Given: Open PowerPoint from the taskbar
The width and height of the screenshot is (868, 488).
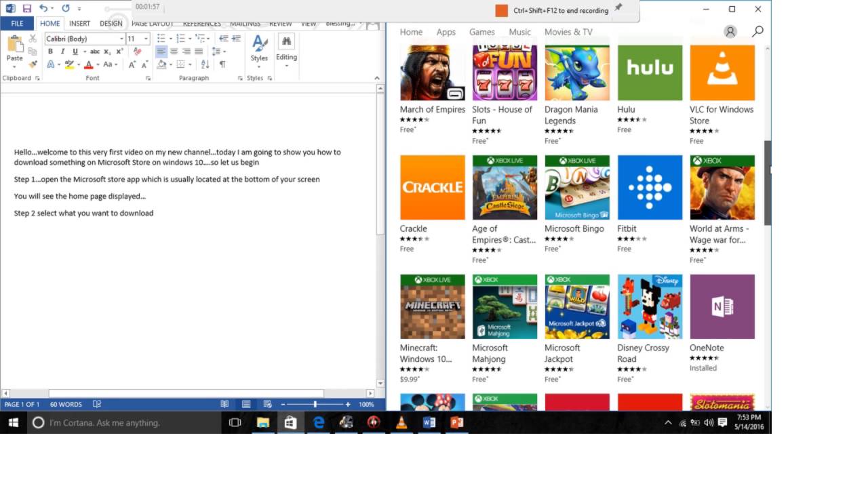Looking at the screenshot, I should (x=457, y=422).
